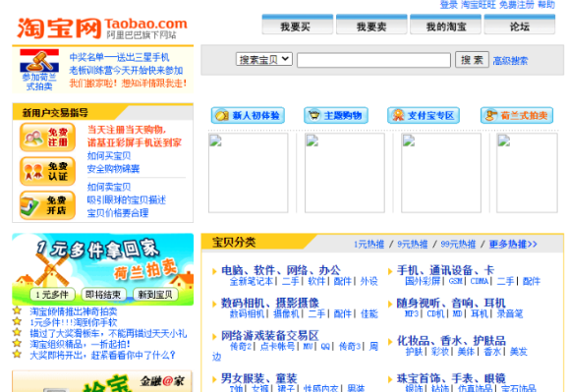Screen dimensions: 567x392
Task: Open the 帮助 link
Action: (546, 5)
